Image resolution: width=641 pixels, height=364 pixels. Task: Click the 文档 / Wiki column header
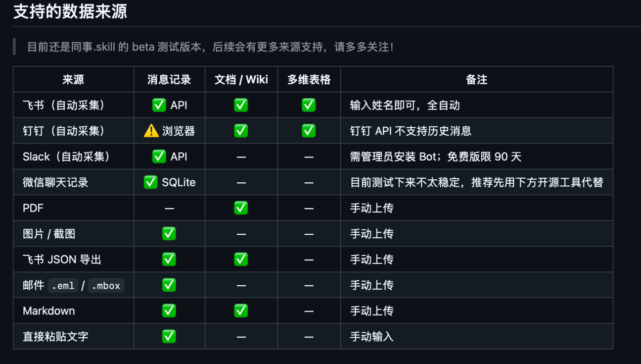(241, 80)
